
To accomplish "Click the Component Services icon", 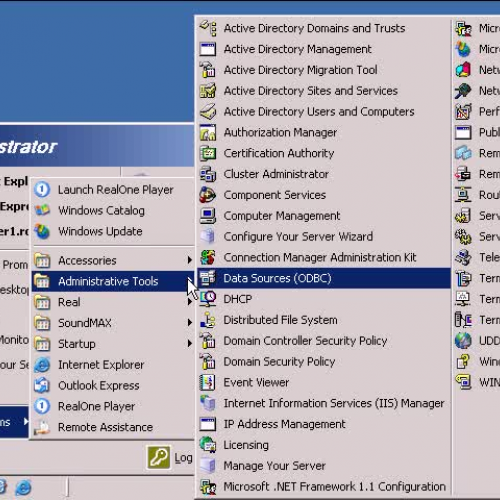I will (x=208, y=195).
